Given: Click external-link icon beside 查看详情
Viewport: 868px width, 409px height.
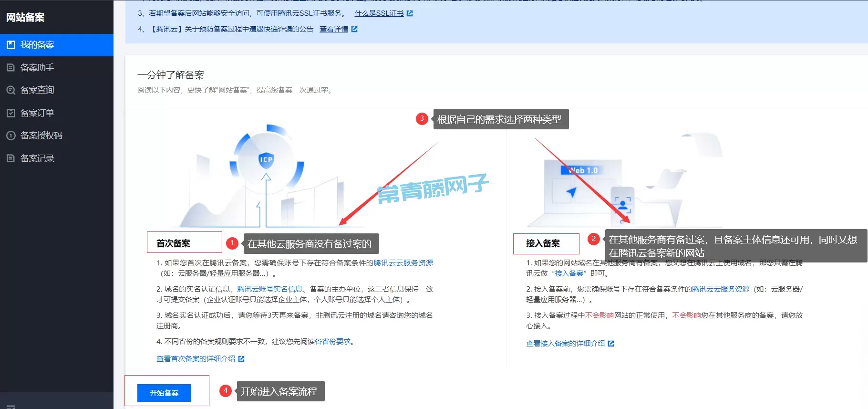Looking at the screenshot, I should [354, 29].
